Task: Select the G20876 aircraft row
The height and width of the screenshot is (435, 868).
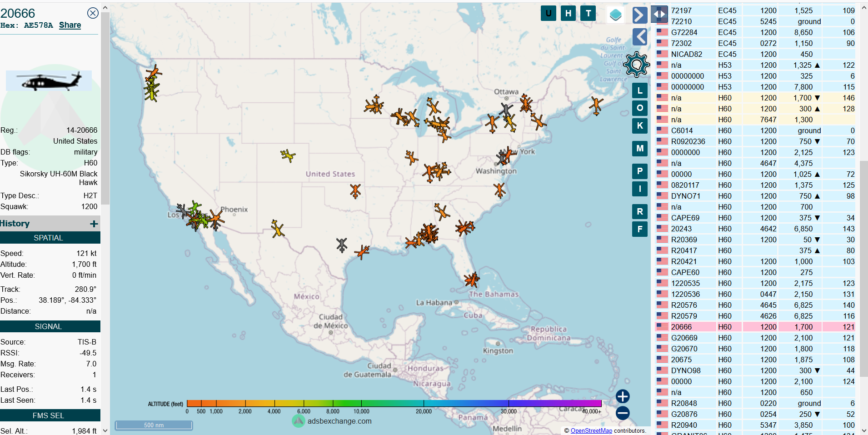Action: pyautogui.click(x=755, y=414)
